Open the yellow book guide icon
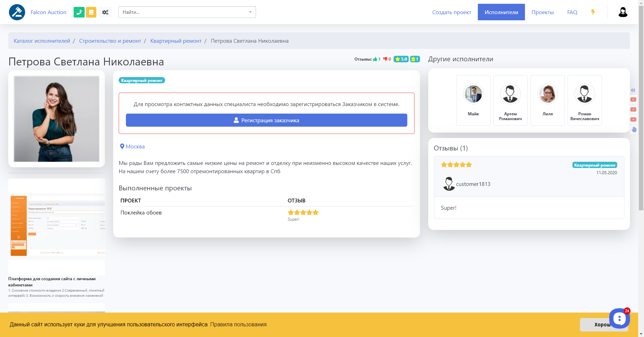This screenshot has width=644, height=337. (91, 12)
